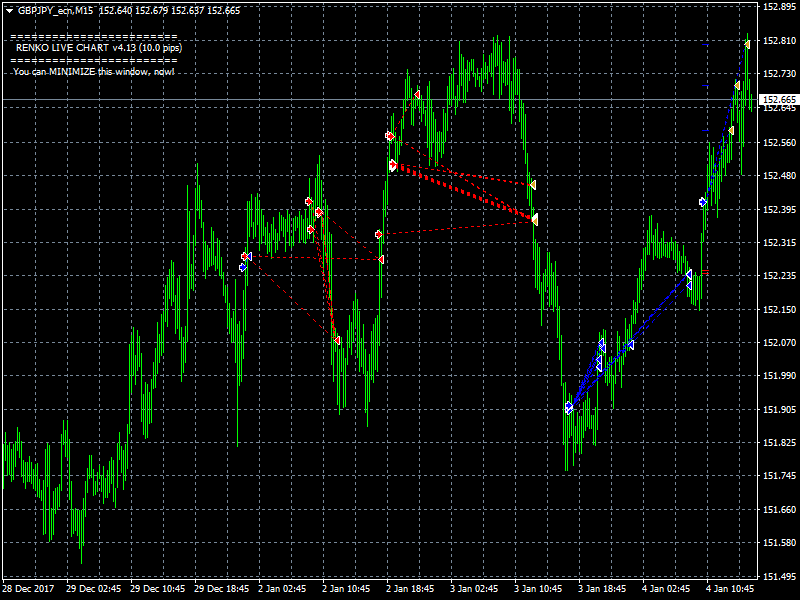Image resolution: width=800 pixels, height=600 pixels.
Task: Click the 151.660 price scale label
Action: [x=779, y=510]
